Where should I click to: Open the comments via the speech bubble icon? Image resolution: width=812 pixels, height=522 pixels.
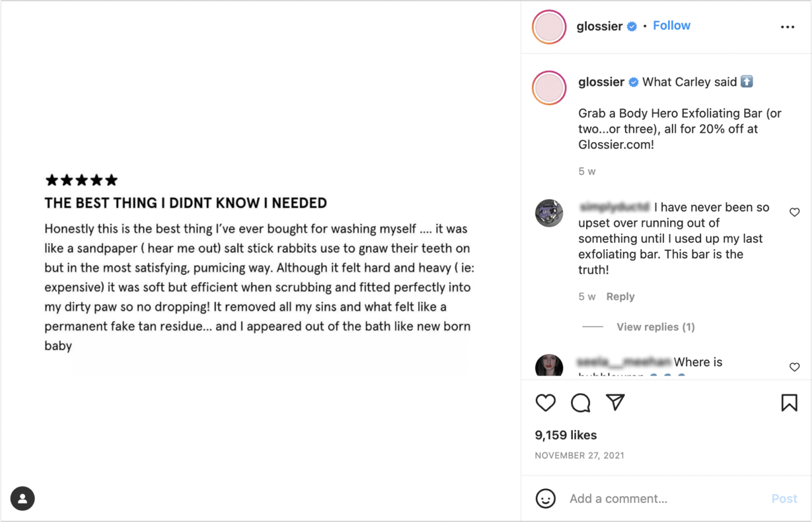(x=580, y=403)
